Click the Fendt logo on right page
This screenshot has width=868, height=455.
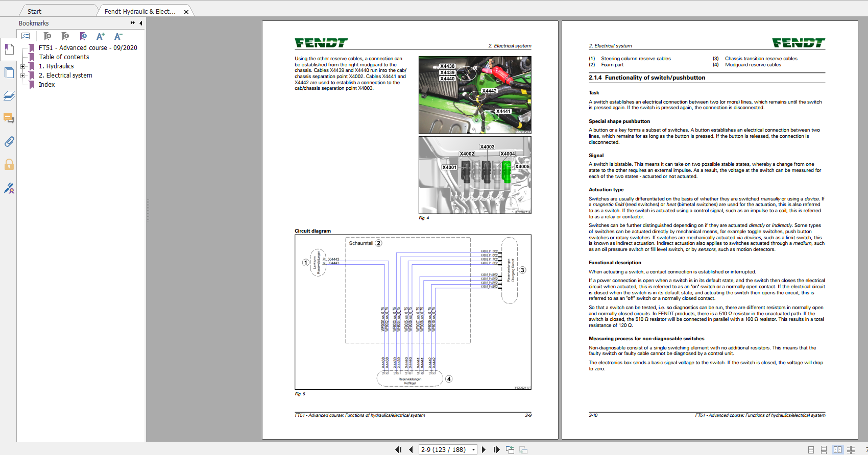(799, 43)
